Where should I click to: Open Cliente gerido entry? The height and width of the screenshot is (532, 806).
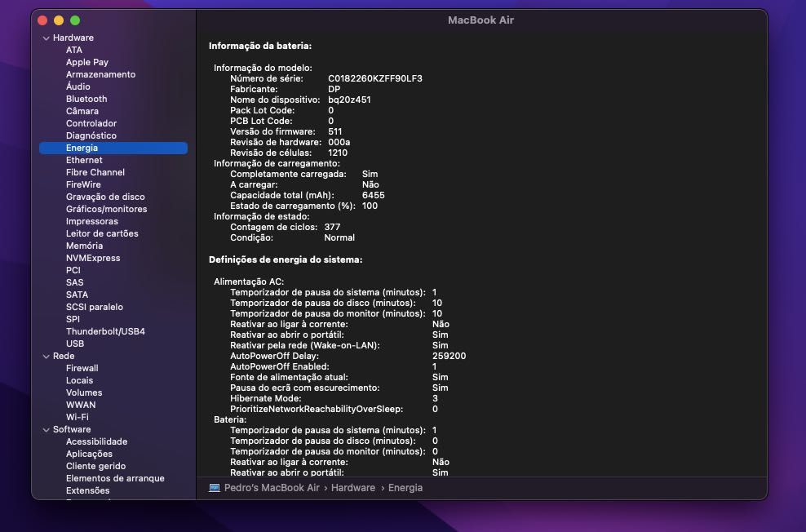(95, 466)
